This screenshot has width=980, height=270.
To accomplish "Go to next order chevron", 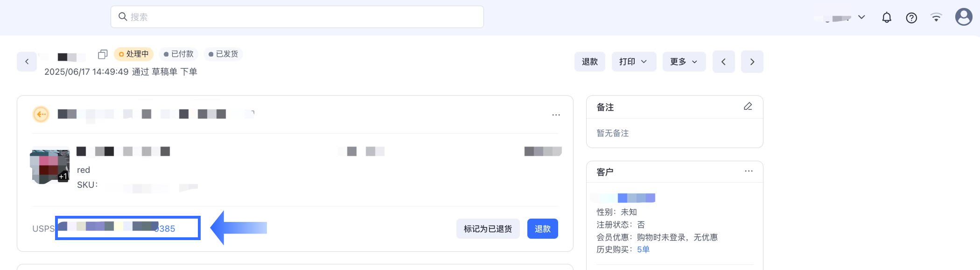I will [x=752, y=62].
